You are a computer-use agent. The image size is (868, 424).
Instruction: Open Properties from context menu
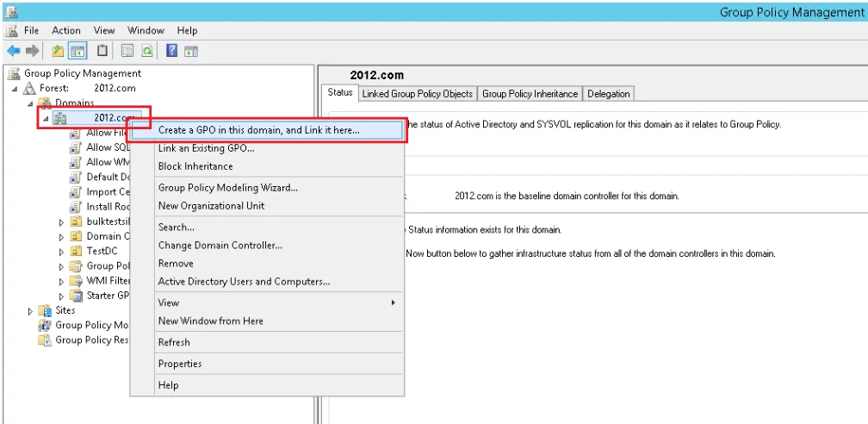267,365
